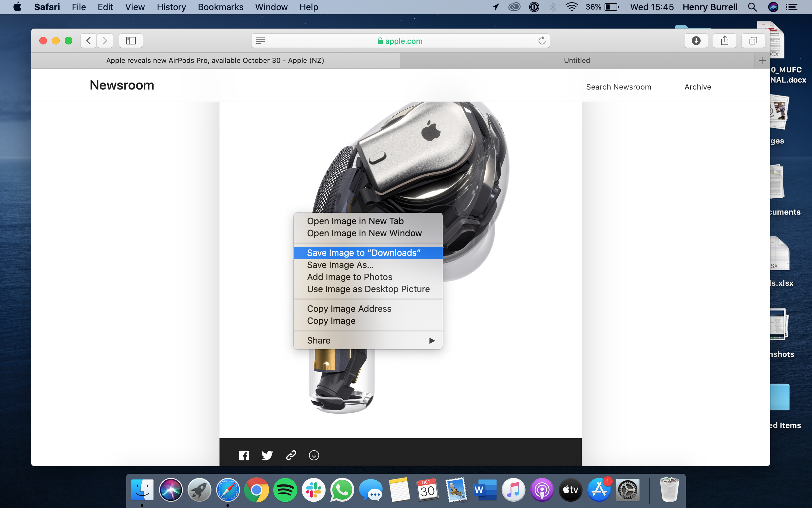Open Music app from the Dock
This screenshot has width=812, height=508.
tap(513, 490)
